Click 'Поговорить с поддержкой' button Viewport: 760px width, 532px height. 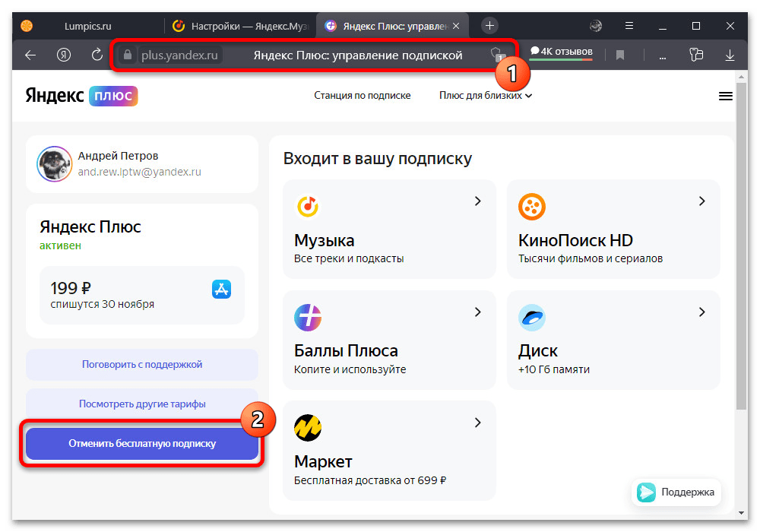pyautogui.click(x=142, y=364)
